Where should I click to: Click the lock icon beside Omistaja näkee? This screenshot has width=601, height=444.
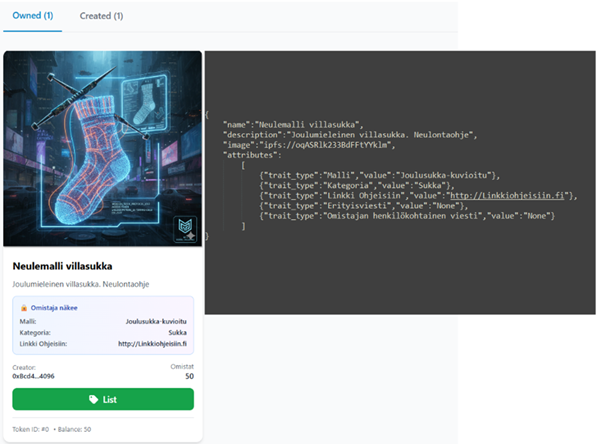24,309
